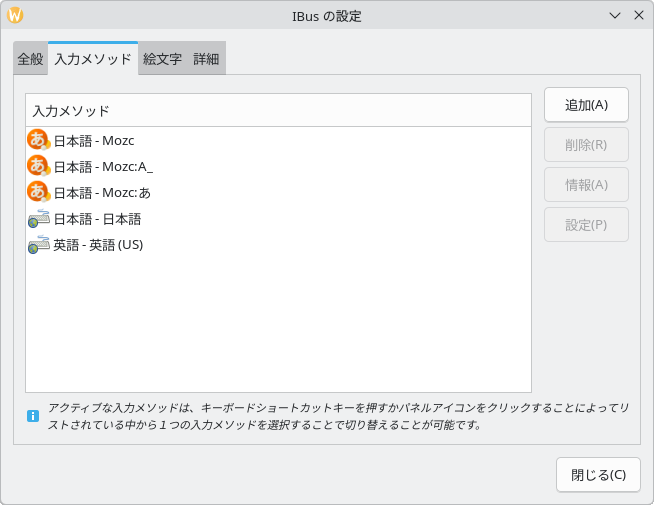Click the keyboard icon for 日本語 - 日本語
Viewport: 654px width, 505px height.
(39, 219)
